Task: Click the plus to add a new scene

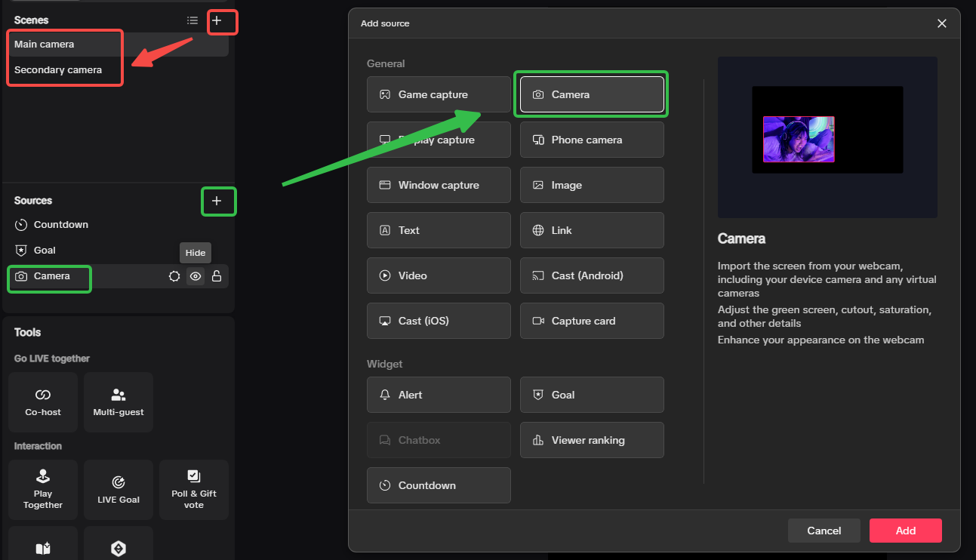Action: pyautogui.click(x=222, y=22)
